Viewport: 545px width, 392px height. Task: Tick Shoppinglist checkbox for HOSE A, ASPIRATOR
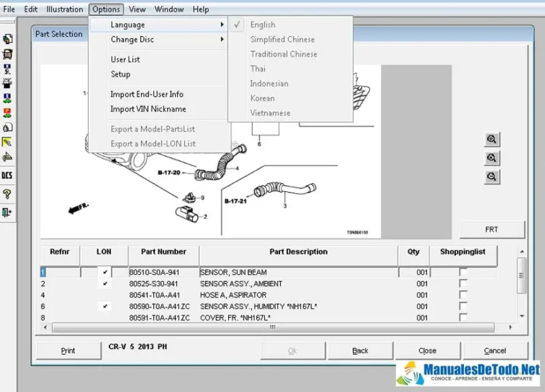click(x=463, y=295)
